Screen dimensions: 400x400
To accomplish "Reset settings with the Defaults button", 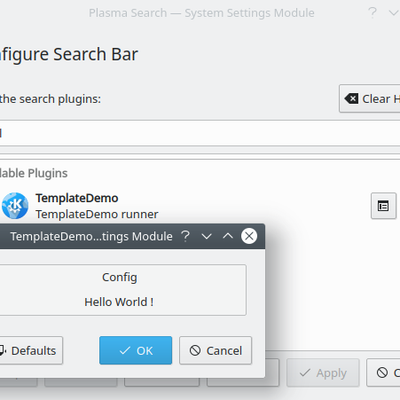I will point(31,350).
